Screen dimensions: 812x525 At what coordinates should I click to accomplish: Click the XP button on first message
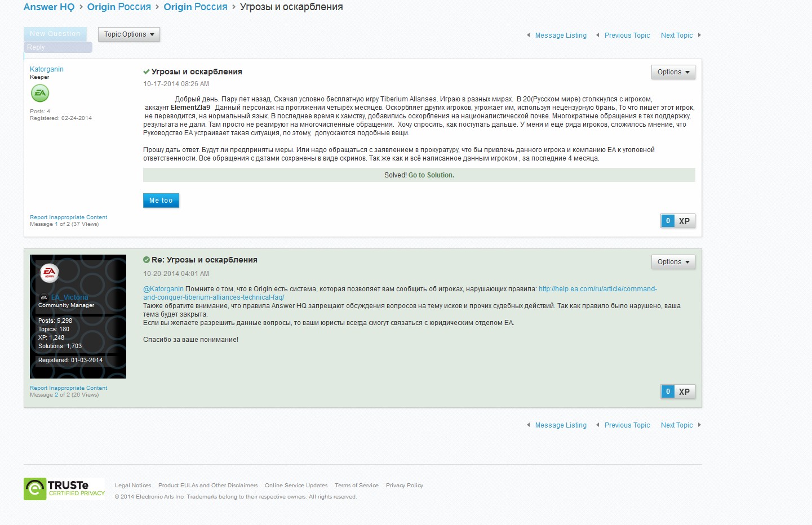tap(684, 221)
